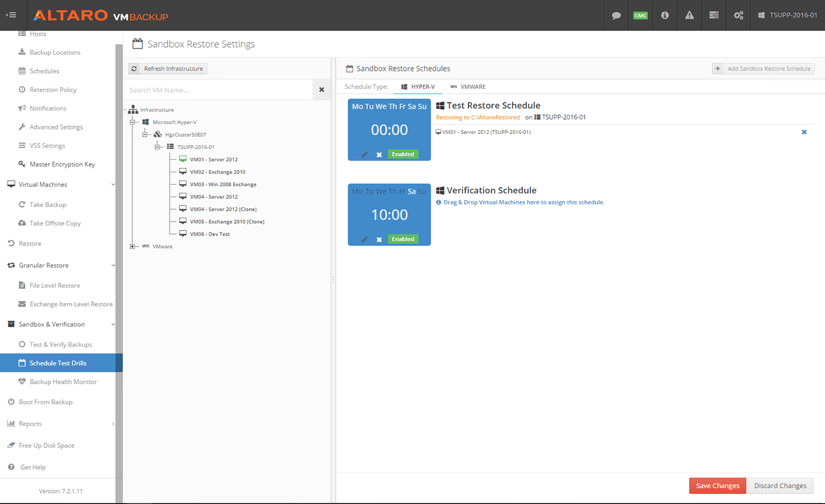Open the server list icon in header

tap(714, 15)
